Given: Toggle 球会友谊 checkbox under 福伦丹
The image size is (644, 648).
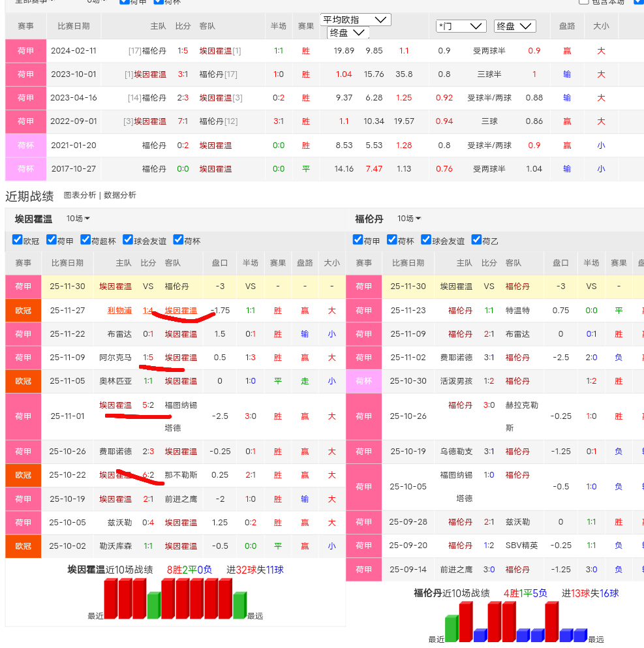Looking at the screenshot, I should (426, 240).
